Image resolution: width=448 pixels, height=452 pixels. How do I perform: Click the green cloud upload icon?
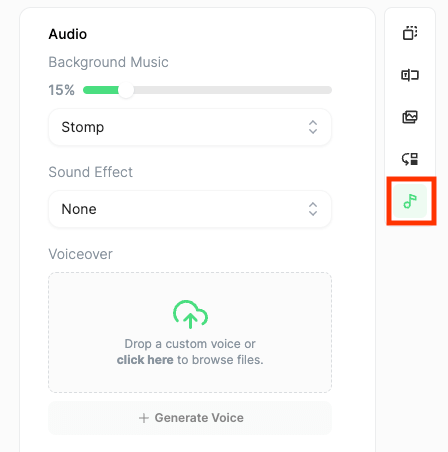tap(190, 314)
